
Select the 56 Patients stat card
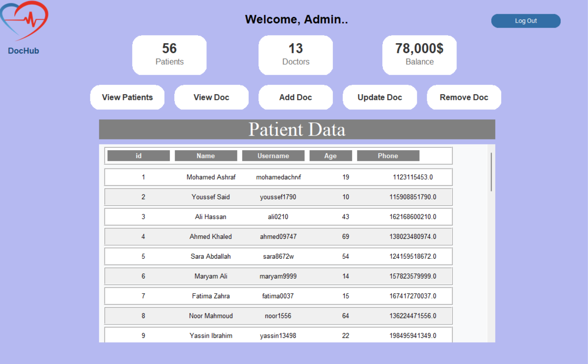(x=169, y=55)
